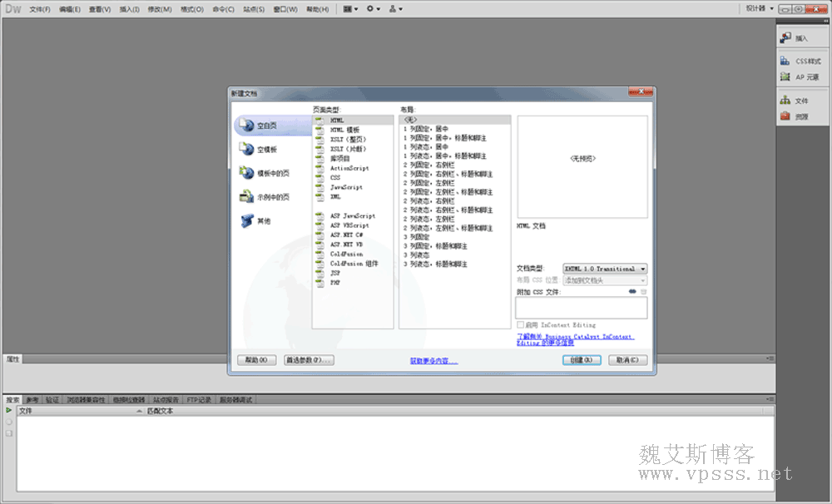Click the 首选参数(P) button
Viewport: 832px width, 504px height.
tap(308, 360)
